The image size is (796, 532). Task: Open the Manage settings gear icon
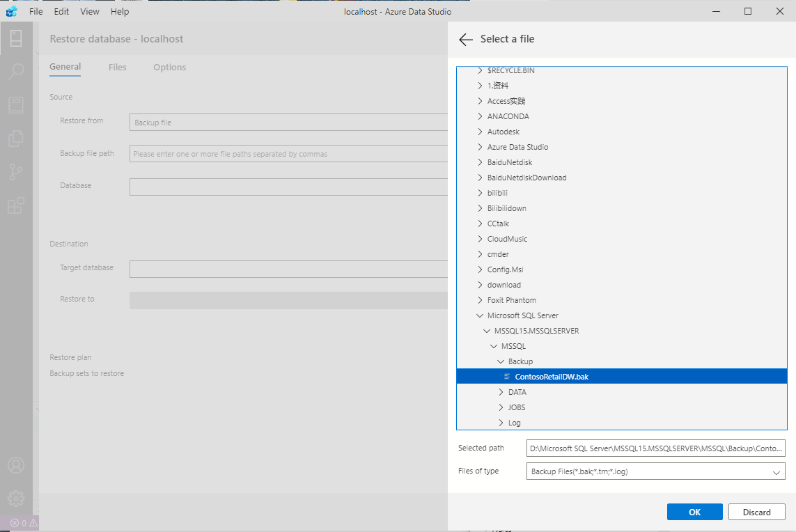(16, 499)
